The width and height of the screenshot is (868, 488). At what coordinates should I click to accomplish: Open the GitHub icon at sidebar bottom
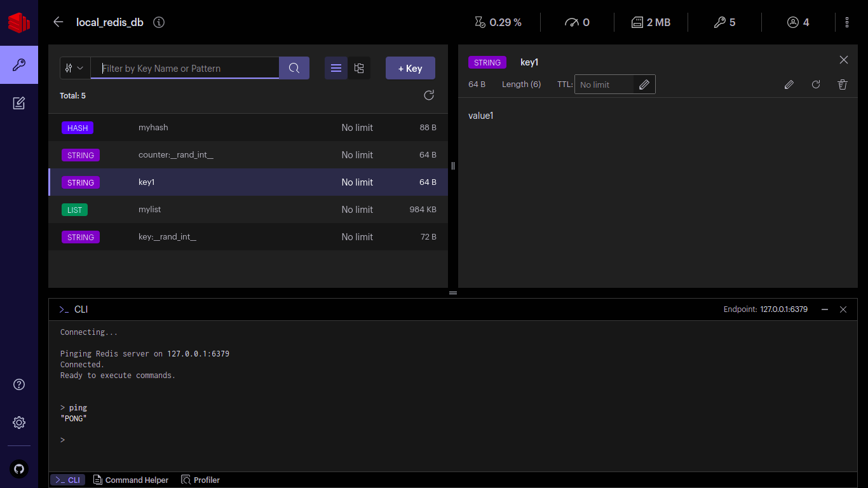coord(19,469)
